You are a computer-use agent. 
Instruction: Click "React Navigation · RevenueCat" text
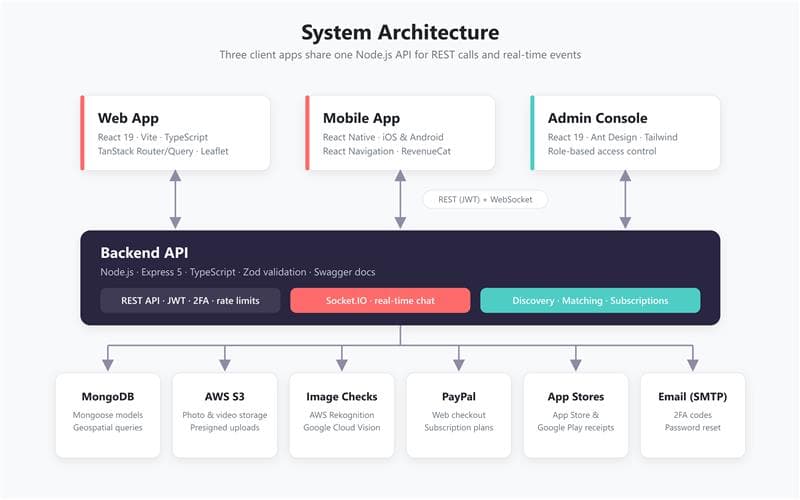click(387, 151)
